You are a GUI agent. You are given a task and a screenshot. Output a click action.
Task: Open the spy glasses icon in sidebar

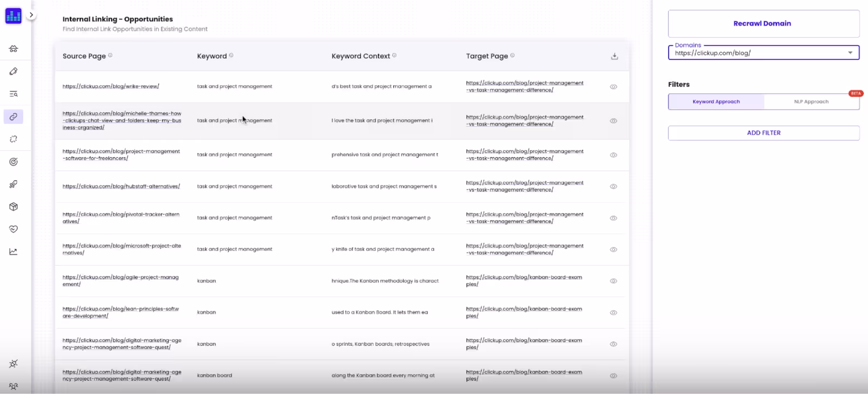click(x=14, y=49)
